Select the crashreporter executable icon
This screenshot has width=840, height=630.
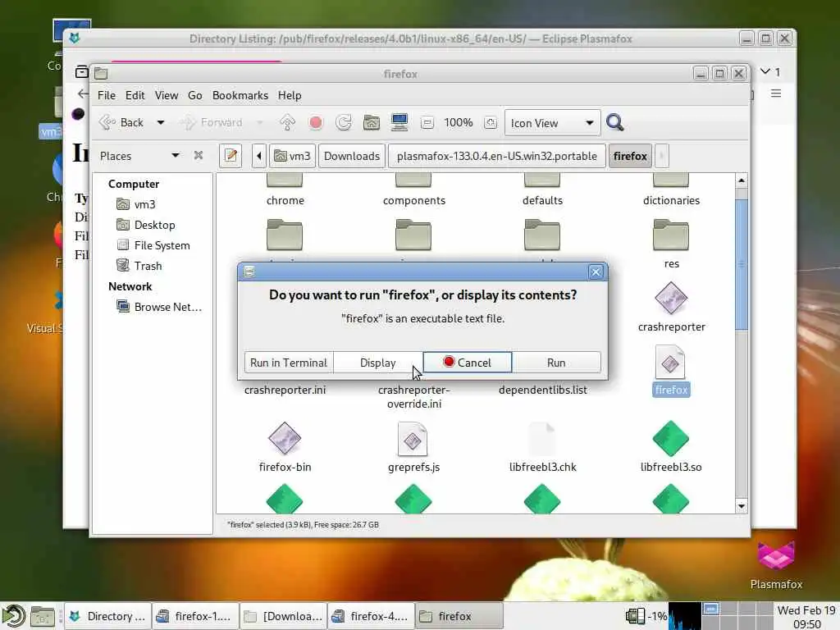tap(671, 299)
